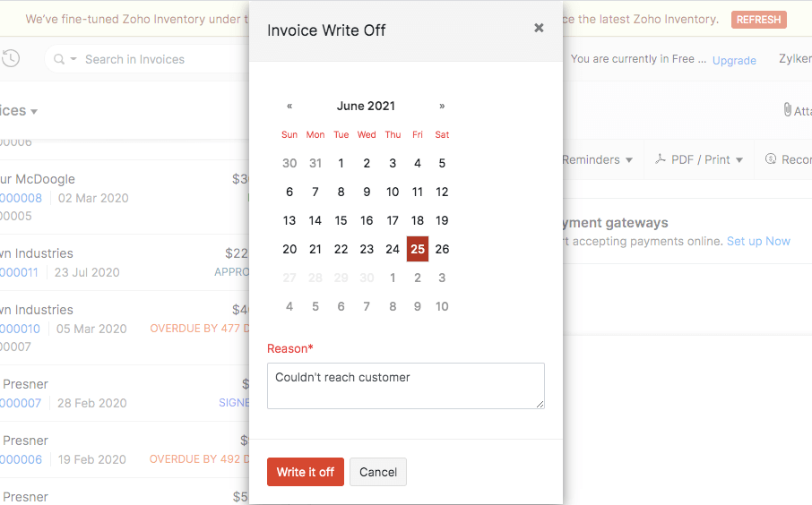
Task: Go to next month in calendar
Action: 442,106
